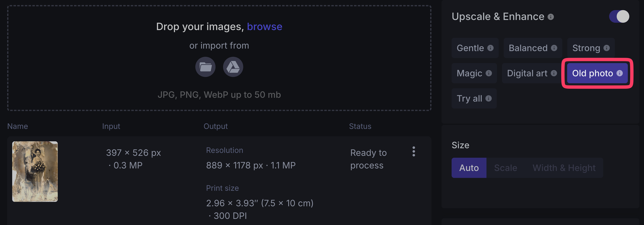
Task: Toggle the Upscale & Enhance switch off
Action: click(619, 16)
